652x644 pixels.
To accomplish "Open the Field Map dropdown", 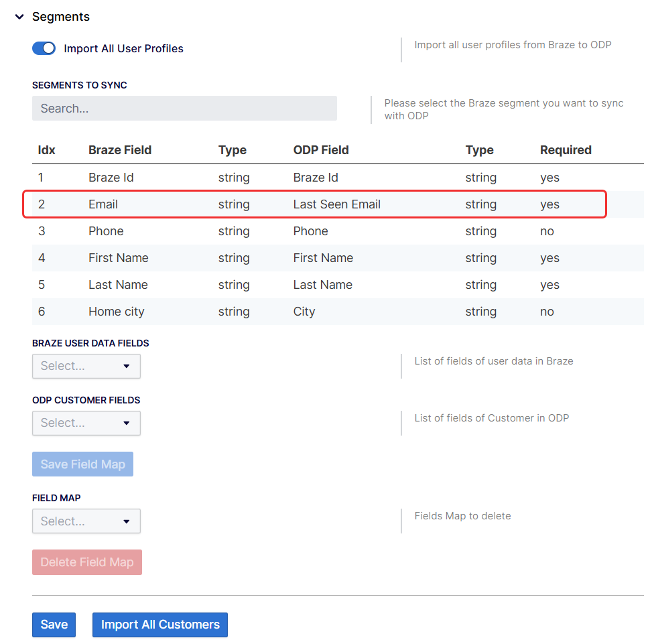I will coord(86,521).
